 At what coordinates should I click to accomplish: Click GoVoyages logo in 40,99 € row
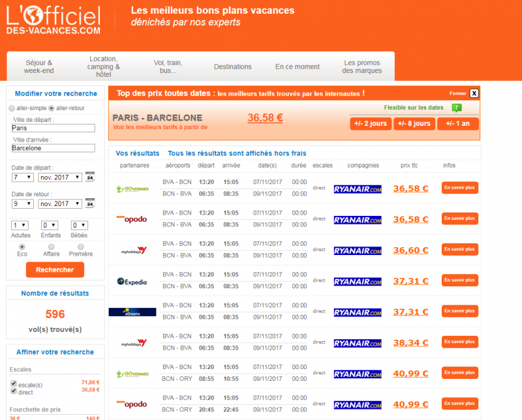[132, 374]
